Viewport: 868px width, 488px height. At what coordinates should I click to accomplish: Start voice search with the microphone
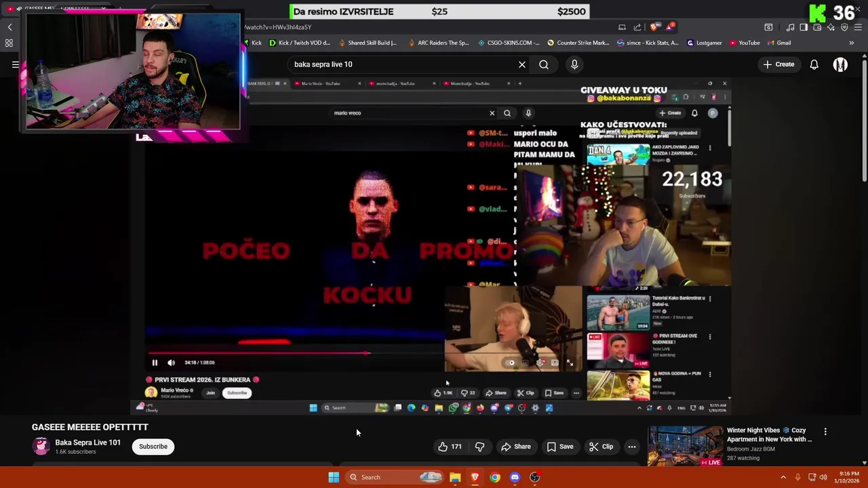point(574,64)
